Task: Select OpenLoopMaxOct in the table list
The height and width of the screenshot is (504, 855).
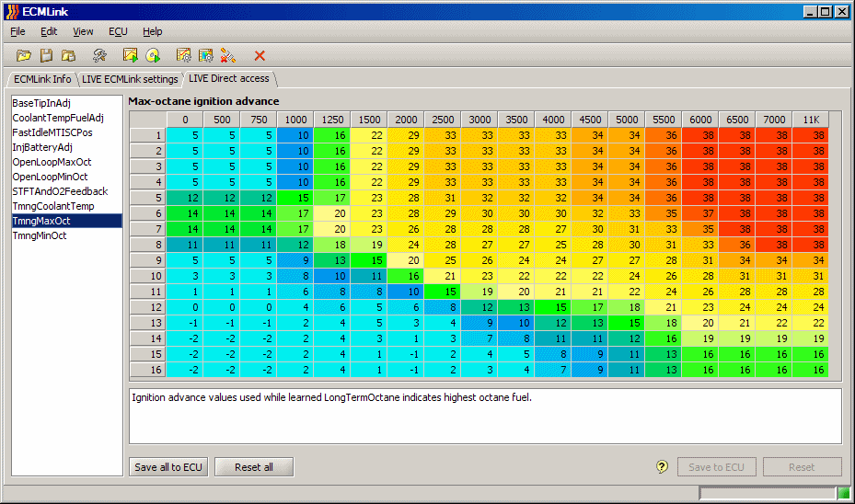Action: point(52,162)
